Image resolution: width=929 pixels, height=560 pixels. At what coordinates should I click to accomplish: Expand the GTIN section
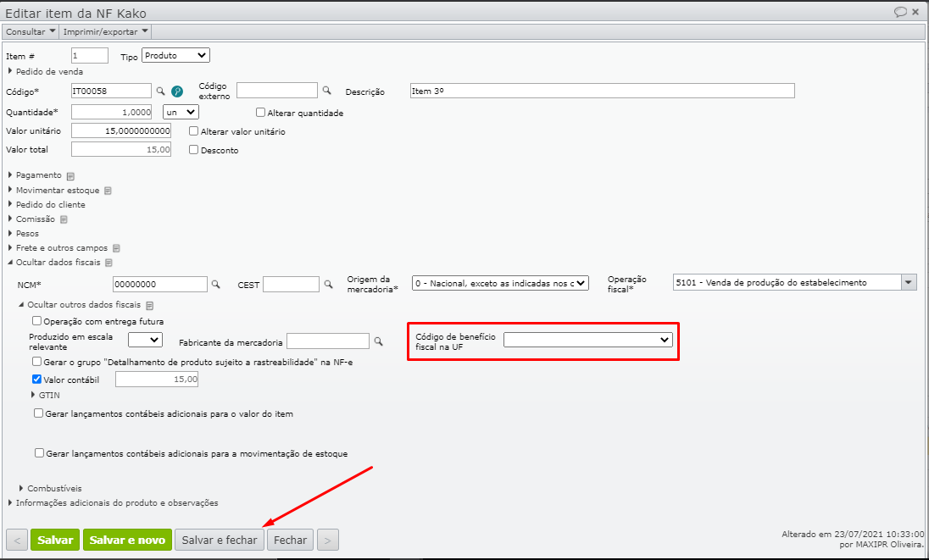(x=46, y=396)
